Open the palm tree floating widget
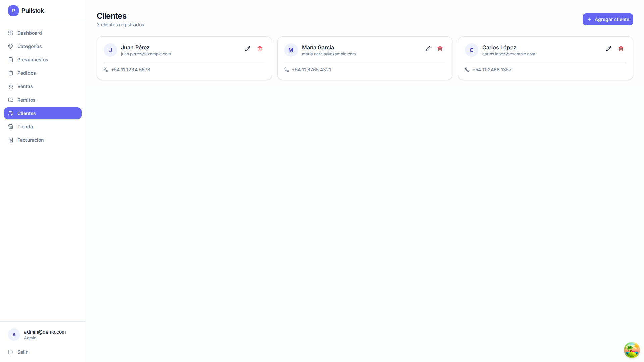The width and height of the screenshot is (644, 362). pos(632,350)
